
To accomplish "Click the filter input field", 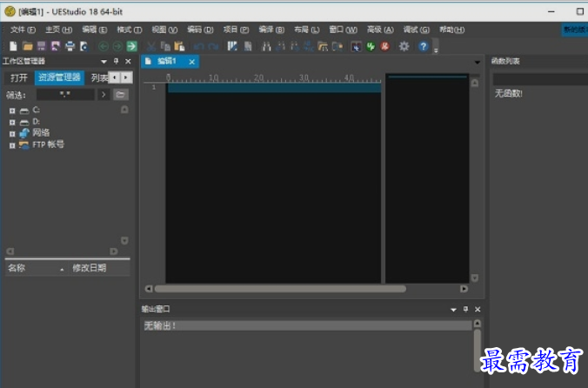I will pyautogui.click(x=65, y=95).
